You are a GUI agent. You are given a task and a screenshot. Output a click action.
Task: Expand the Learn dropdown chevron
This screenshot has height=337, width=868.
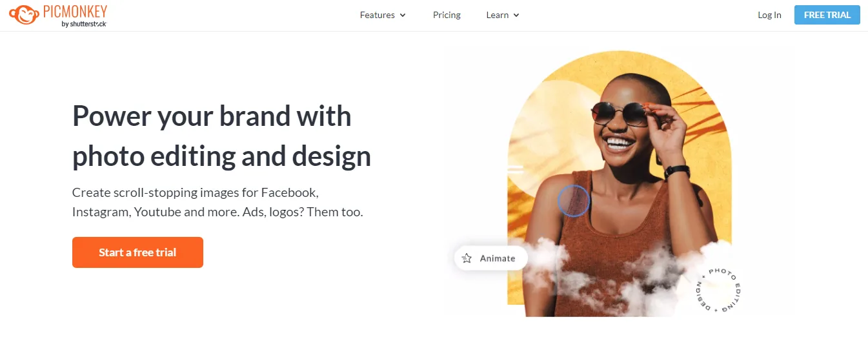(516, 15)
